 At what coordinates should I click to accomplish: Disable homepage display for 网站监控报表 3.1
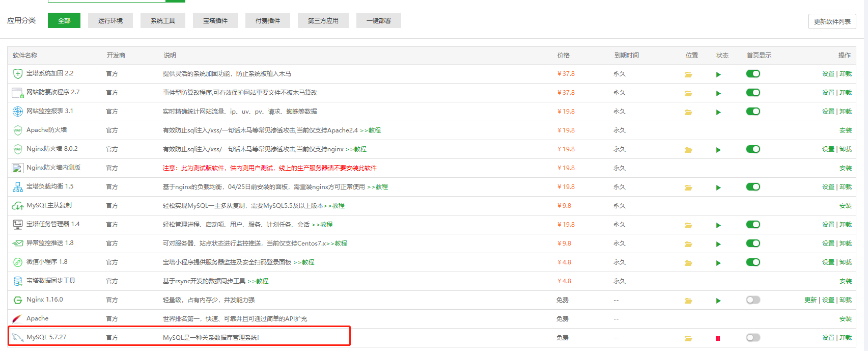coord(753,112)
